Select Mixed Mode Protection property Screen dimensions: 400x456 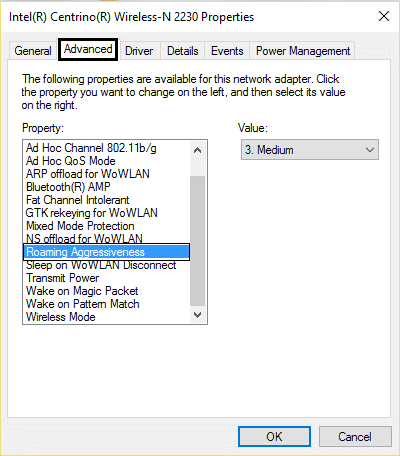tap(80, 226)
